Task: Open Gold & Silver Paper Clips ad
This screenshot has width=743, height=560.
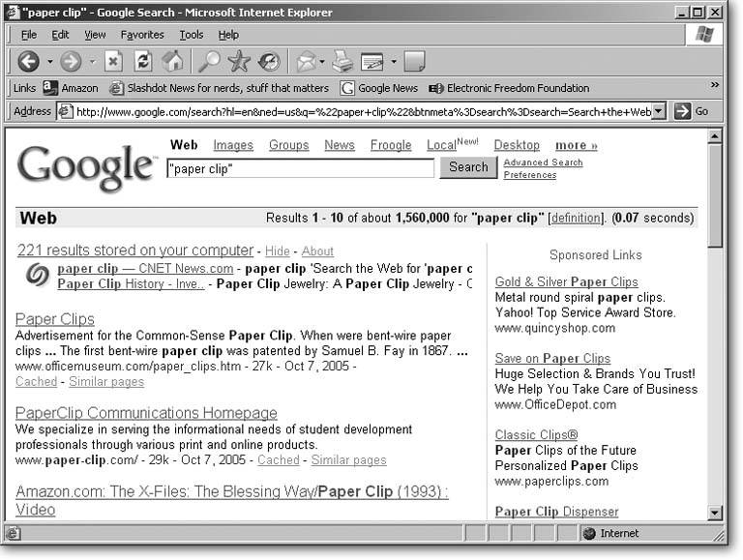Action: coord(566,281)
